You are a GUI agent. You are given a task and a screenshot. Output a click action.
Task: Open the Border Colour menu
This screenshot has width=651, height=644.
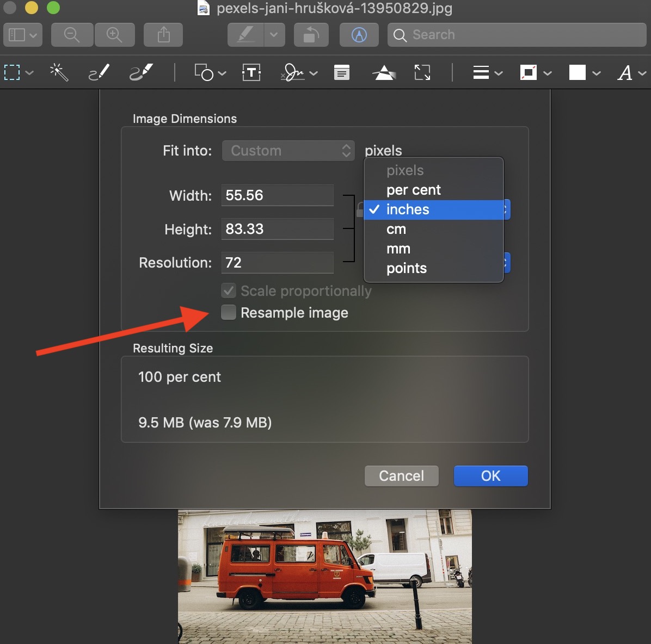(536, 73)
